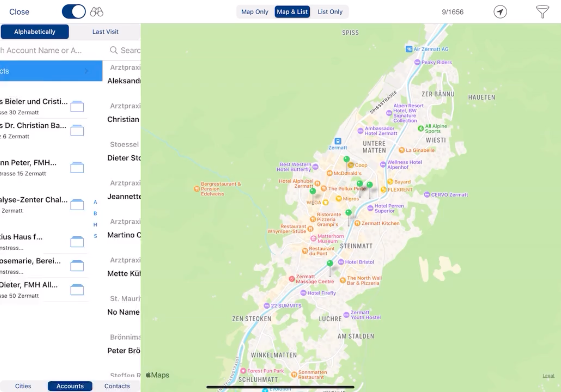Viewport: 561px width, 392px height.
Task: Open the filter funnel icon
Action: tap(542, 12)
